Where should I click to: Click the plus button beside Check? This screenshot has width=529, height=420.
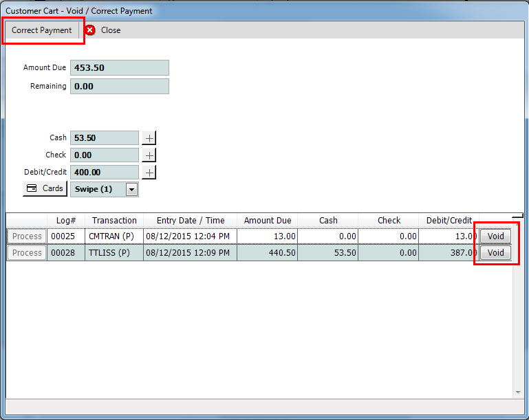click(x=149, y=155)
